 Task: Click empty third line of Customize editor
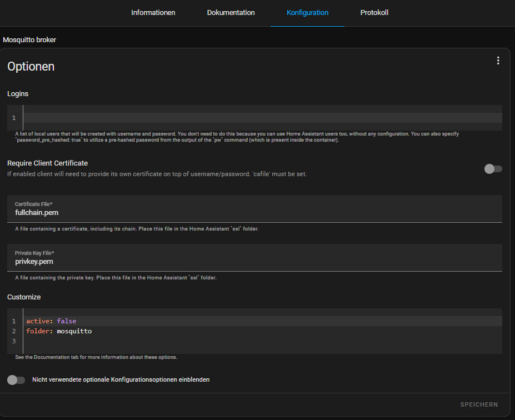click(x=222, y=341)
